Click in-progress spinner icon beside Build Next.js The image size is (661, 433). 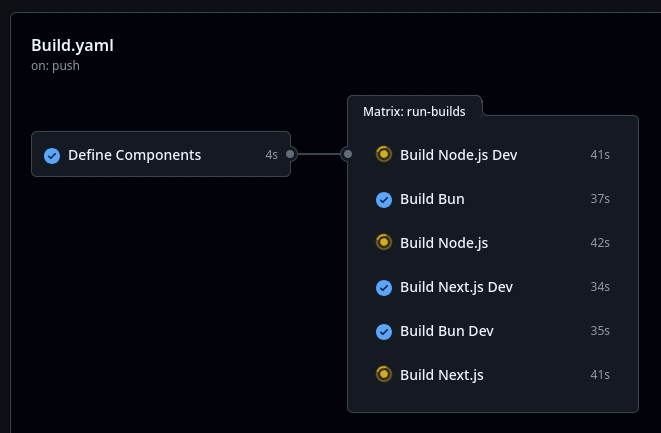point(384,374)
